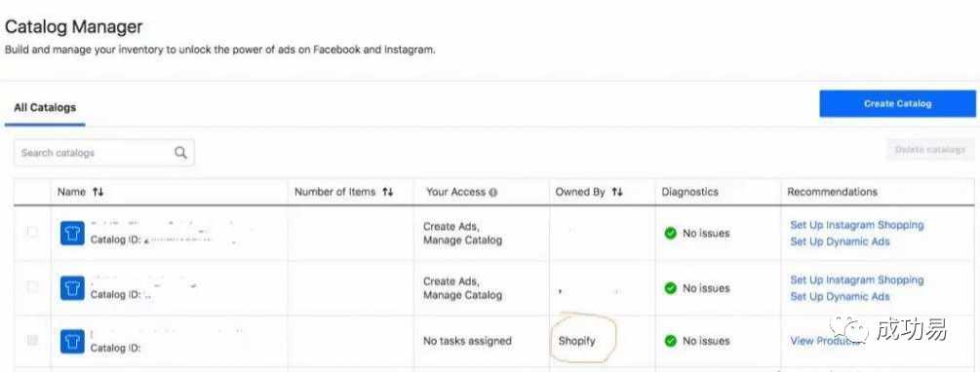This screenshot has height=372, width=980.
Task: Click first row's green No issues checkmark
Action: tap(671, 233)
